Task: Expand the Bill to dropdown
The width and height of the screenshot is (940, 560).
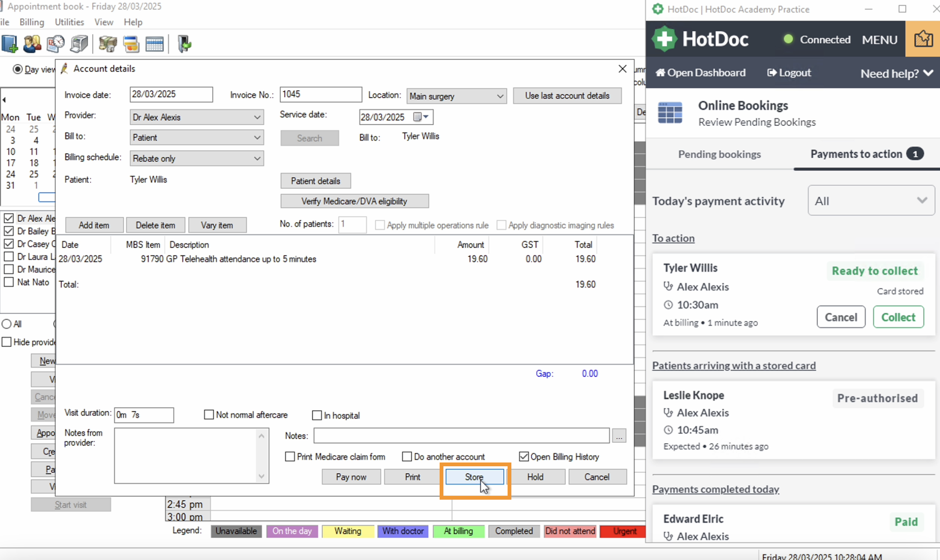Action: tap(197, 137)
